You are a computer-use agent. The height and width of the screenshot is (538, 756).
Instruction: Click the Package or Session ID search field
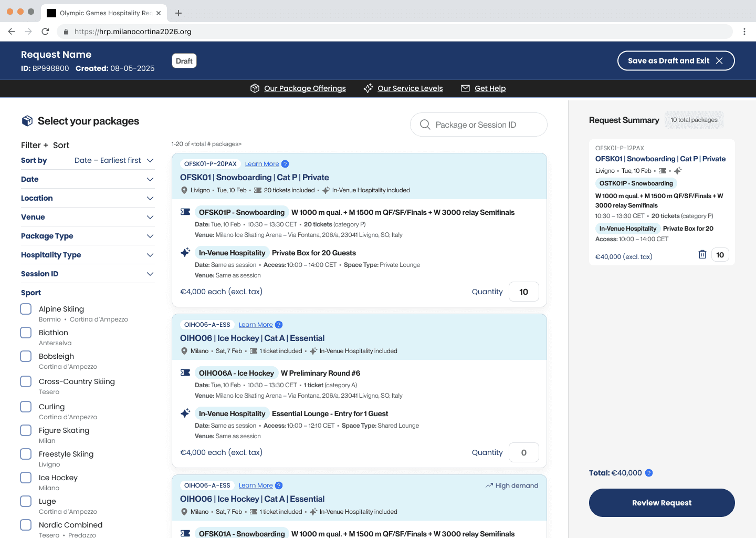(x=479, y=125)
